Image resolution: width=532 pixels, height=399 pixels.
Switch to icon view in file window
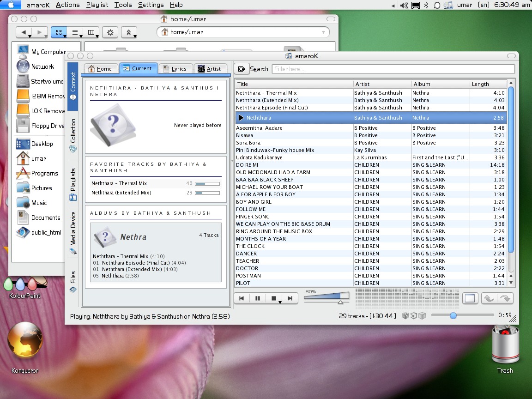click(59, 32)
